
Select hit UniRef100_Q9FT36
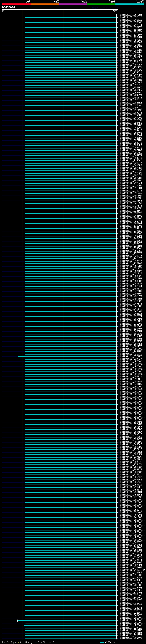click(131, 110)
